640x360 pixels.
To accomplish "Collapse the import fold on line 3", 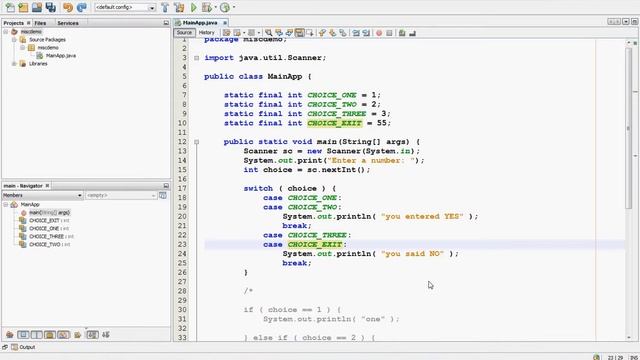I will click(x=196, y=58).
